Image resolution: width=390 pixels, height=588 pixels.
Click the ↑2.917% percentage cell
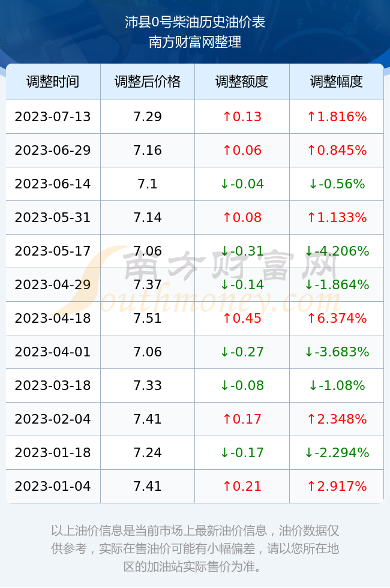(x=337, y=486)
